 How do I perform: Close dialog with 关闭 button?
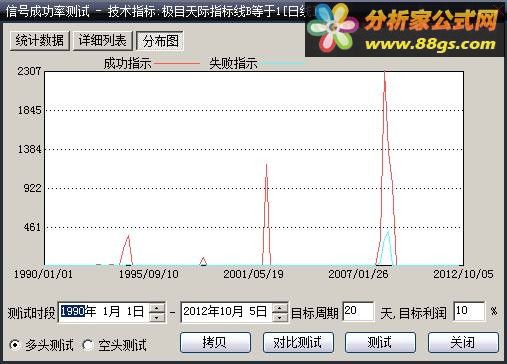click(x=463, y=342)
